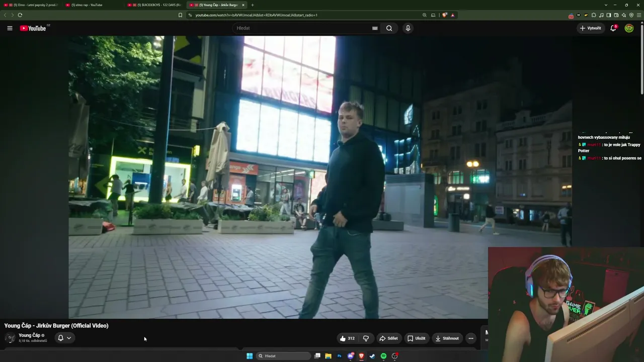644x362 pixels.
Task: Start voice search with microphone
Action: [x=408, y=28]
